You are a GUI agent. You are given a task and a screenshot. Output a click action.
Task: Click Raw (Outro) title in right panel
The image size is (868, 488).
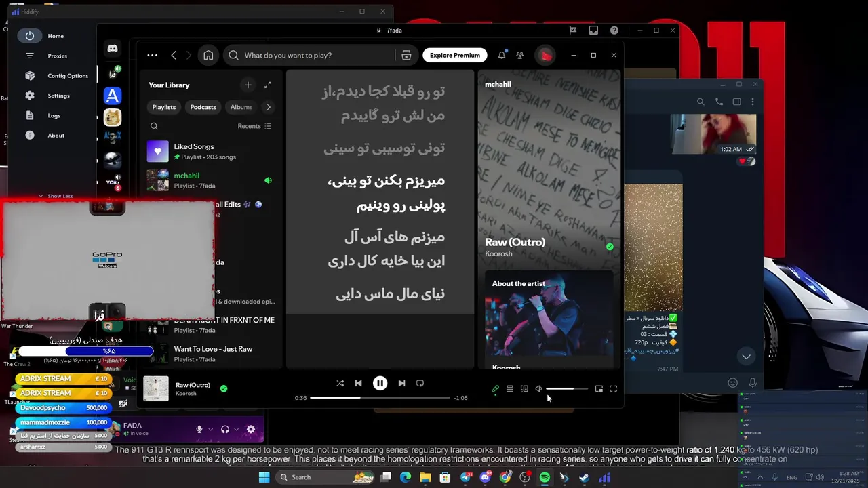pos(515,242)
